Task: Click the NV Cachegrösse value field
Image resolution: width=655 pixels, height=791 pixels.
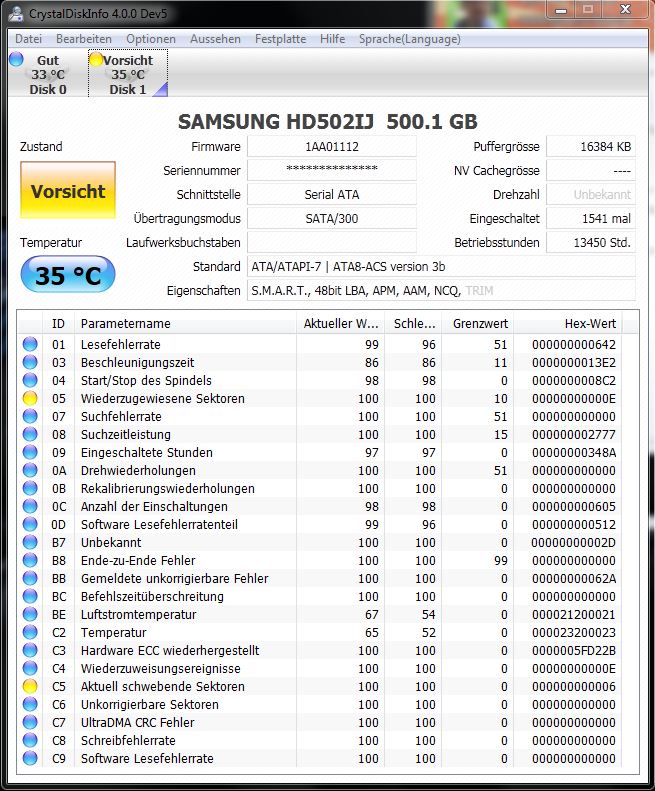Action: tap(591, 171)
